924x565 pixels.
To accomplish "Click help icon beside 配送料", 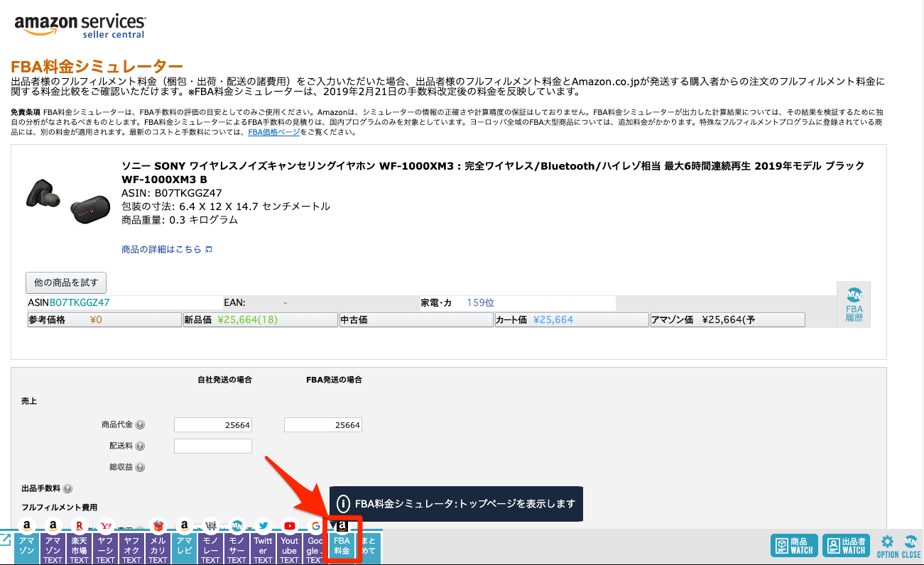I will pyautogui.click(x=140, y=446).
